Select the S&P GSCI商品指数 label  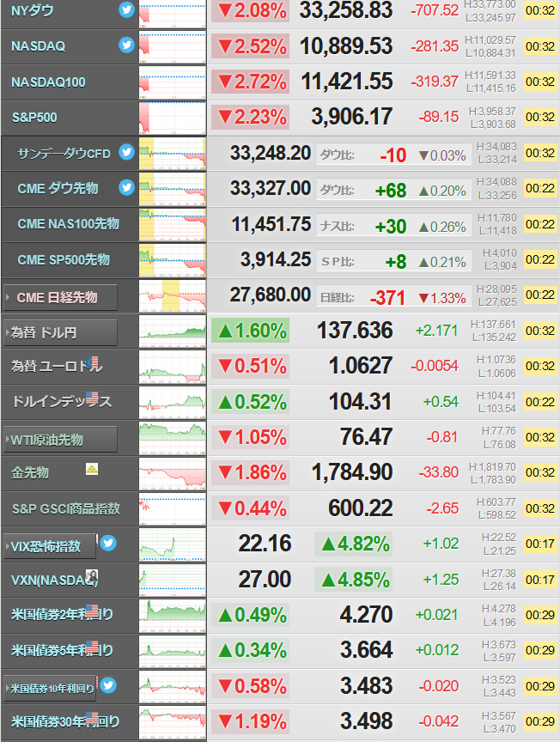(66, 508)
